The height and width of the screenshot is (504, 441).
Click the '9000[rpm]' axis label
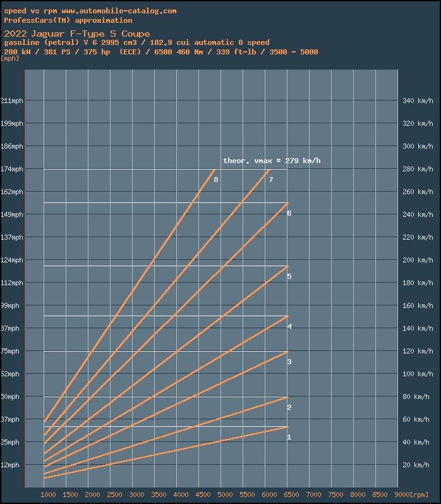tap(412, 495)
